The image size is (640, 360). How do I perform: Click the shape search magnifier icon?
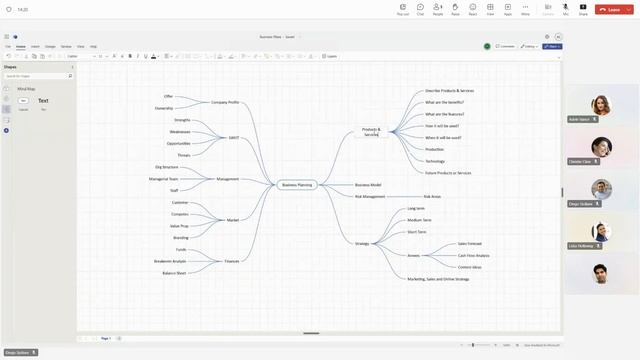(x=70, y=76)
